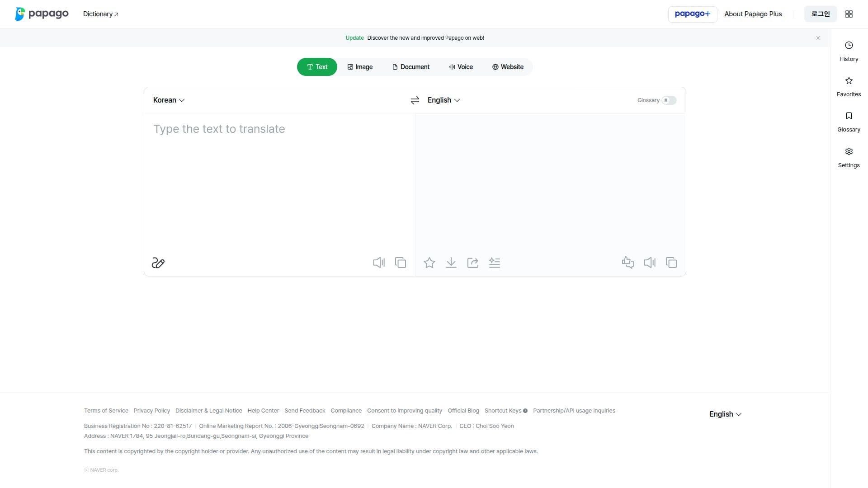Click the Update announcement text
The width and height of the screenshot is (868, 488).
(415, 38)
